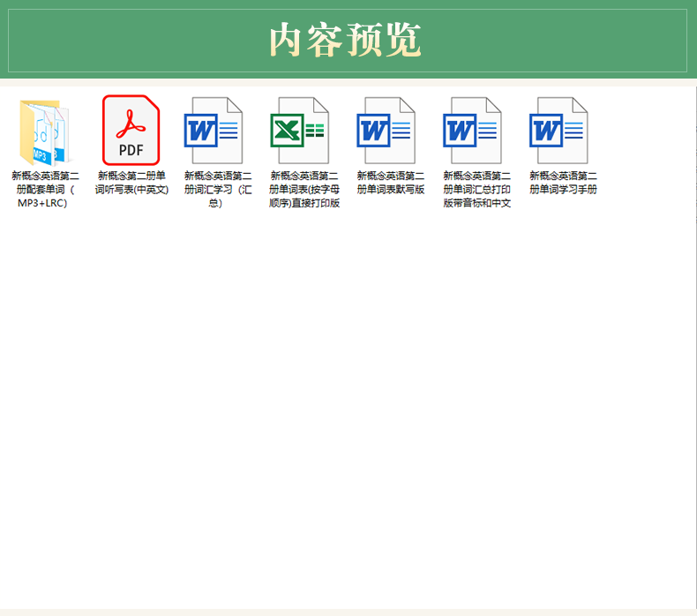This screenshot has height=616, width=697.
Task: Select label 新概念英语第二册单词学习手册
Action: (x=563, y=183)
